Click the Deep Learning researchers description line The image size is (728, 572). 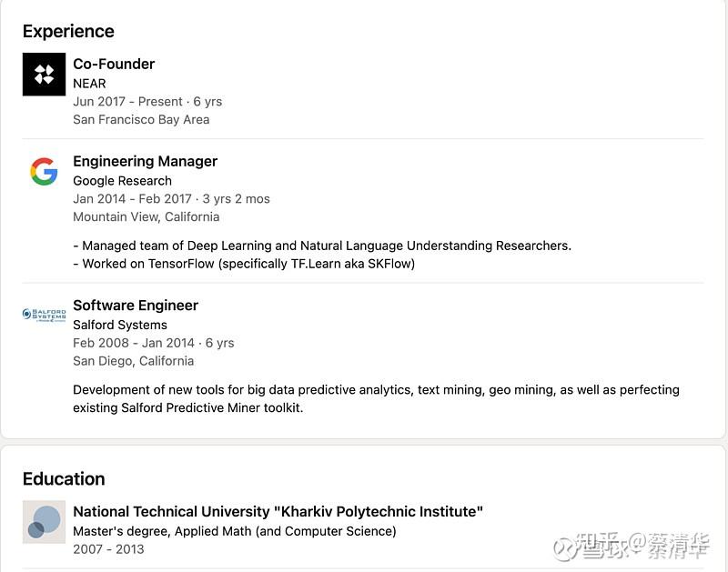click(322, 246)
